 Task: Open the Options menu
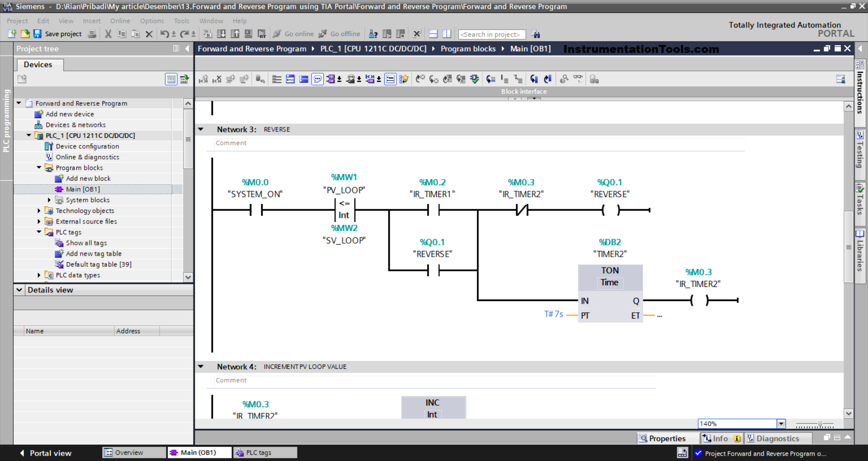(x=152, y=21)
